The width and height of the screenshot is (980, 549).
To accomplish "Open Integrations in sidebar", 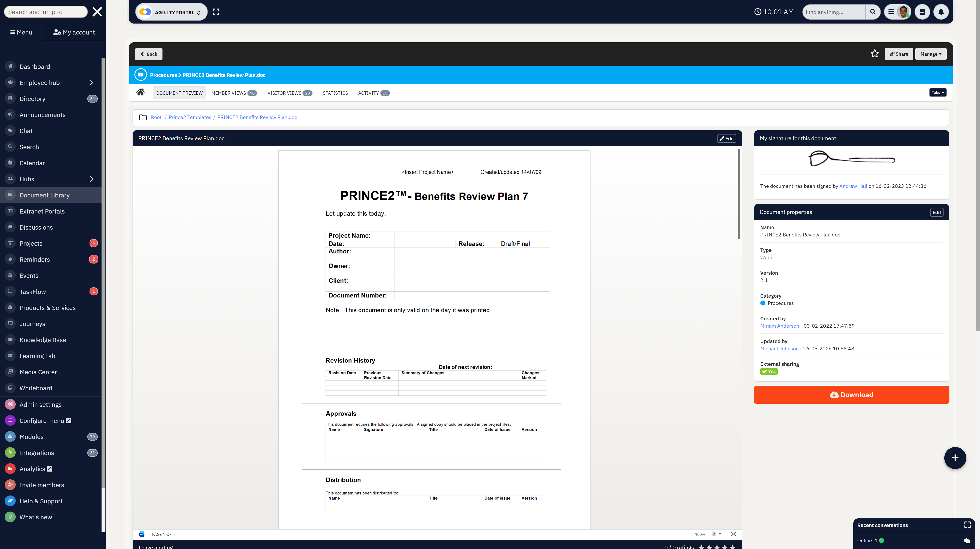I will pyautogui.click(x=51, y=453).
